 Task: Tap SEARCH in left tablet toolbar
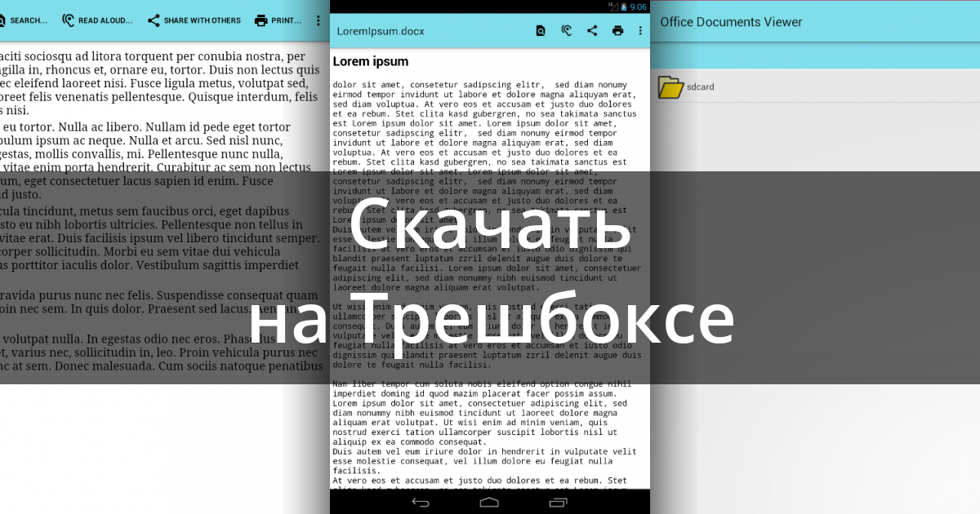pyautogui.click(x=23, y=20)
